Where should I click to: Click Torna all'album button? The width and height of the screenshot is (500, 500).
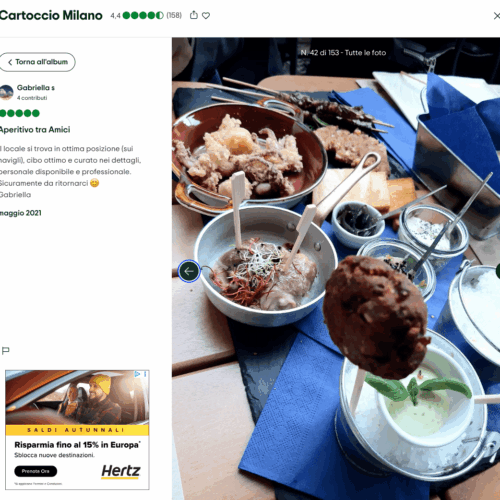37,62
